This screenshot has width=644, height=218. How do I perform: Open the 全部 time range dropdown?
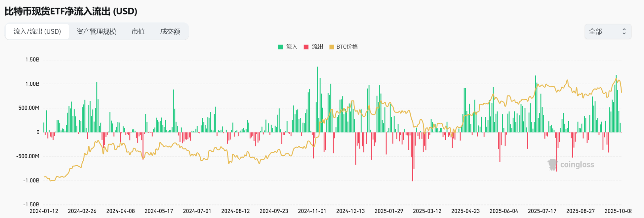(607, 31)
